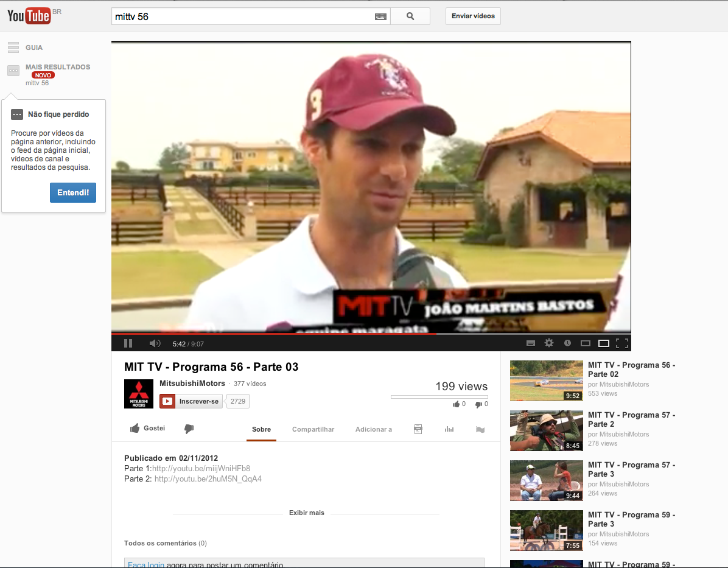This screenshot has width=728, height=568.
Task: Open the Adicionar a tab
Action: [x=373, y=429]
